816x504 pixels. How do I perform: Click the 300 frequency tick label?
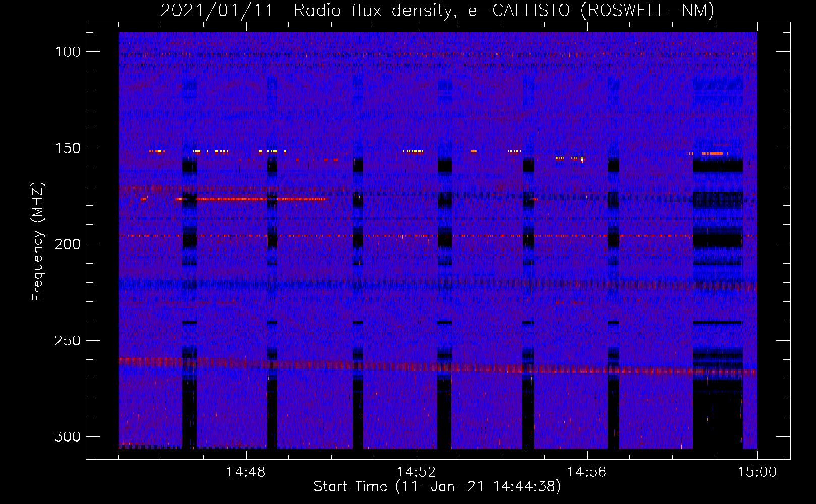coord(68,436)
